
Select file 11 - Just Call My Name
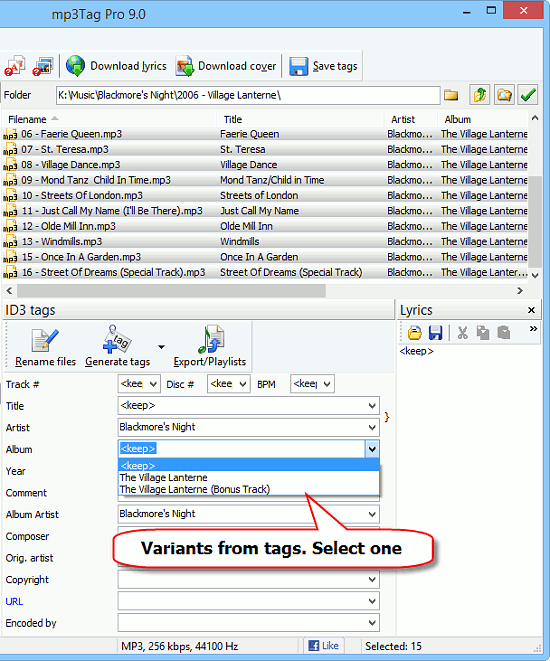coord(265,211)
